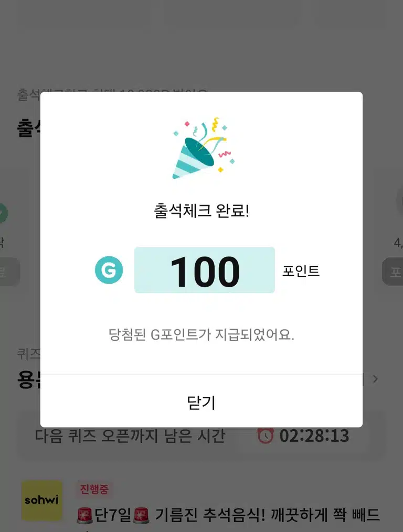The width and height of the screenshot is (403, 532).
Task: Expand quiz section with right chevron arrow
Action: click(375, 379)
